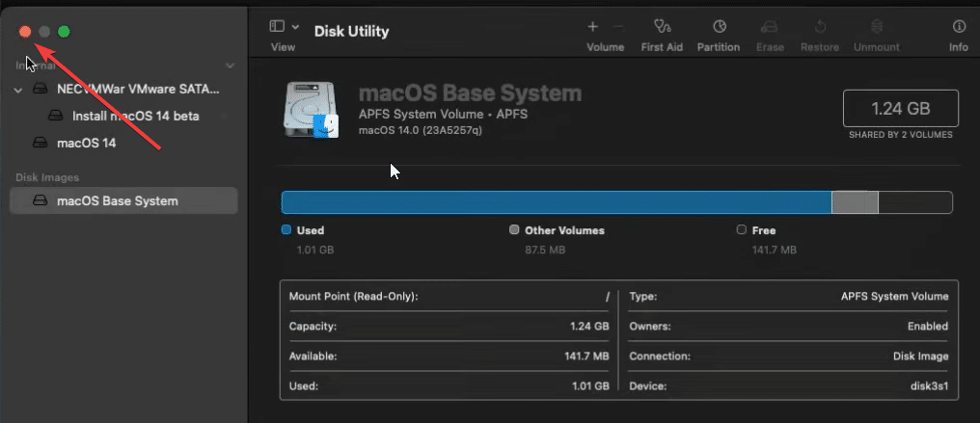This screenshot has width=980, height=423.
Task: Open the Partition pie chart icon
Action: [x=720, y=27]
